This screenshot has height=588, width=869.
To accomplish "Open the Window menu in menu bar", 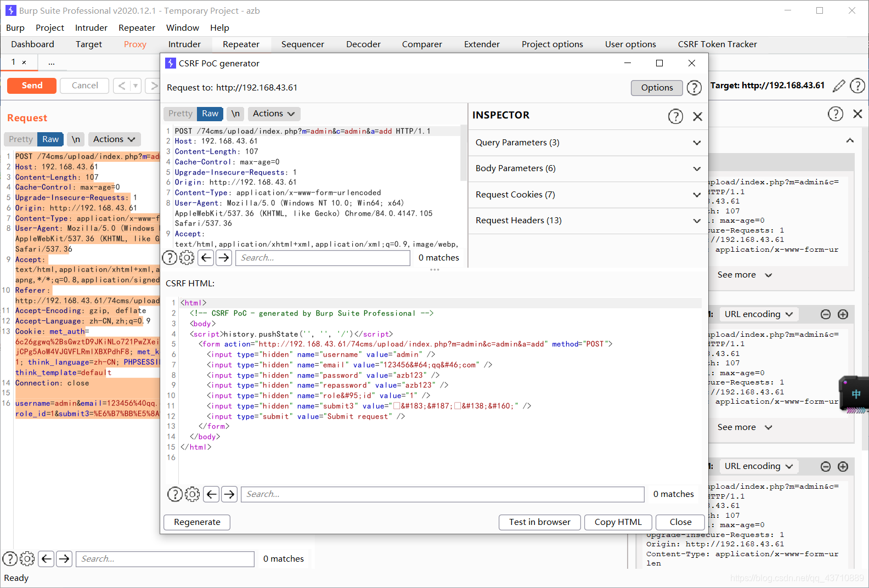I will [x=183, y=28].
